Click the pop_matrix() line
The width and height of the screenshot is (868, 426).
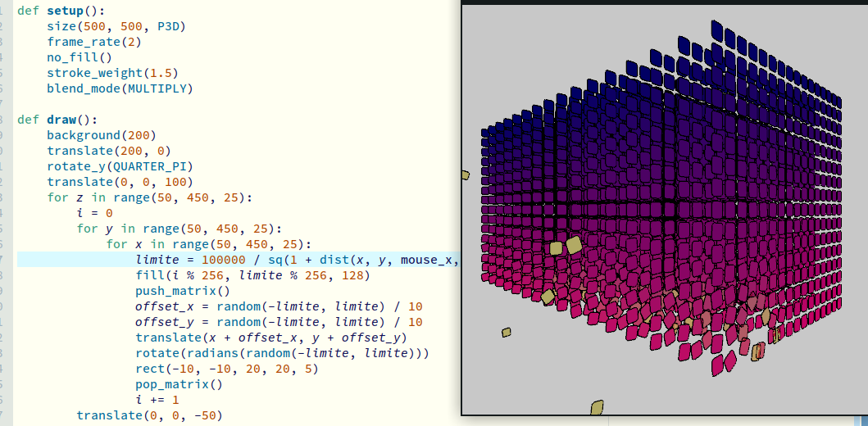coord(179,384)
